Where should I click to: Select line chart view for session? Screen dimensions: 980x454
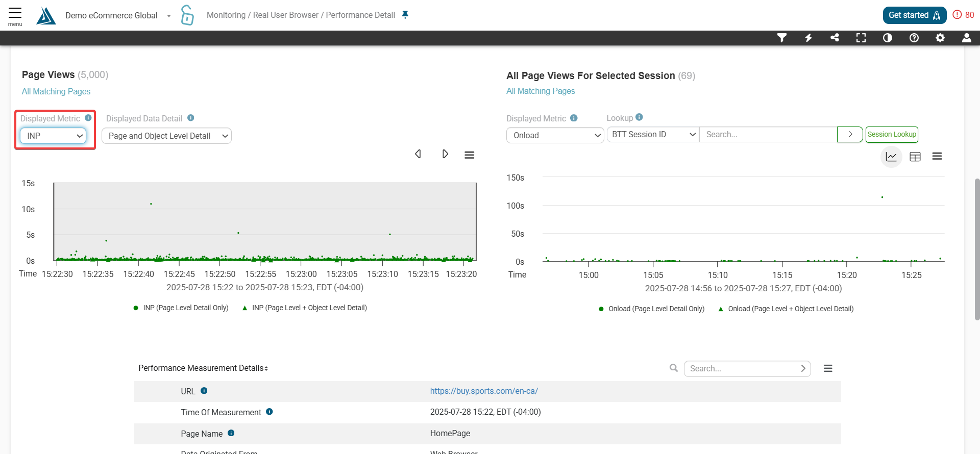point(891,157)
